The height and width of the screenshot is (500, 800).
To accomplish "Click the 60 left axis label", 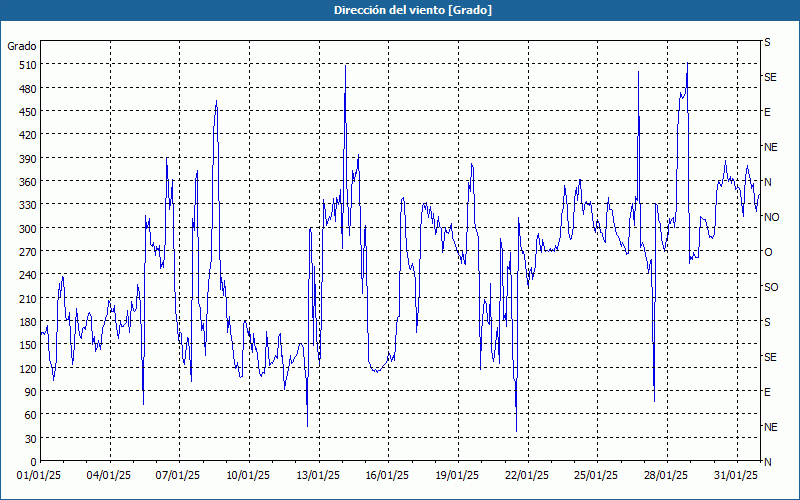I will tap(31, 415).
